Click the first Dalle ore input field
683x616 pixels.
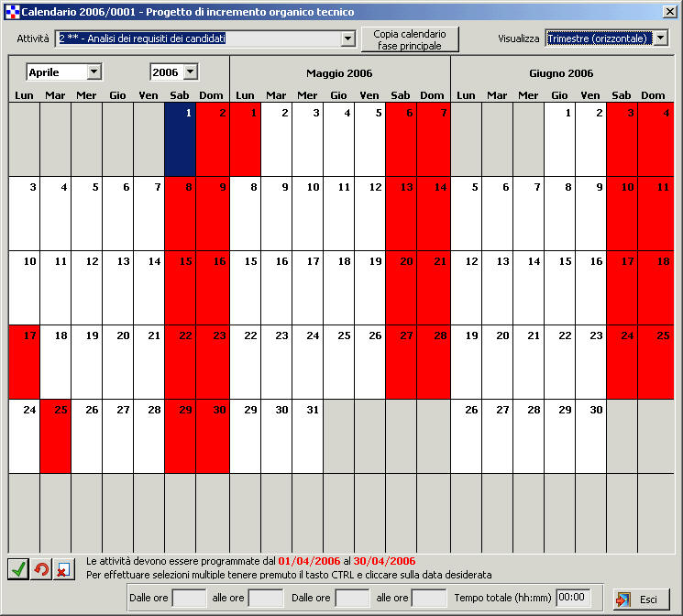[190, 598]
